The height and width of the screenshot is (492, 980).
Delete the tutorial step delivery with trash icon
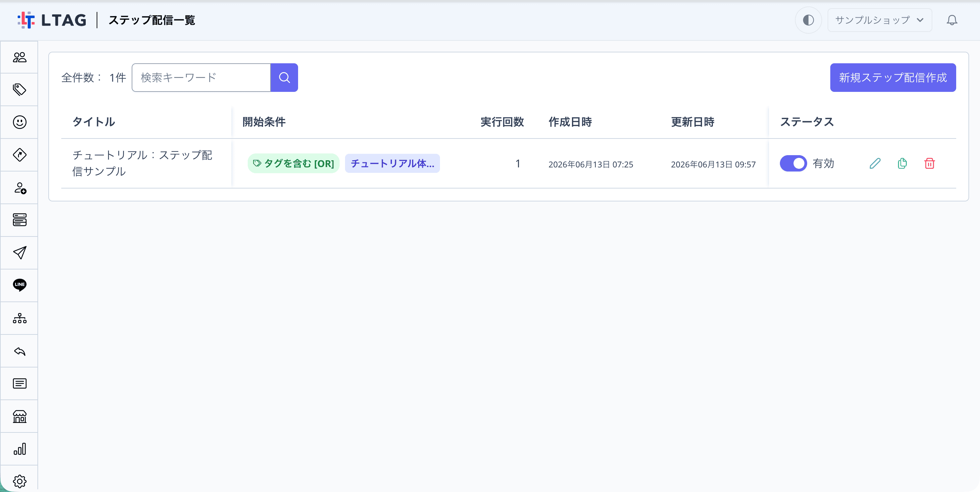tap(929, 164)
